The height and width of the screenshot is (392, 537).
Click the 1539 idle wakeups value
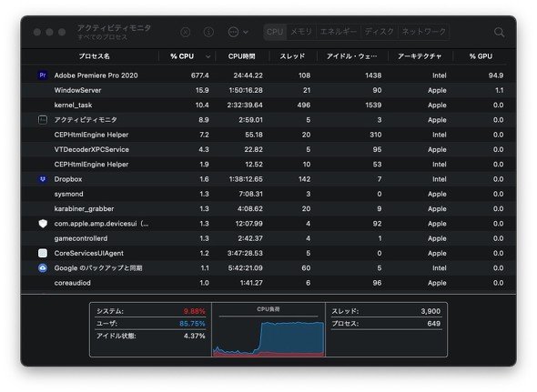[373, 106]
